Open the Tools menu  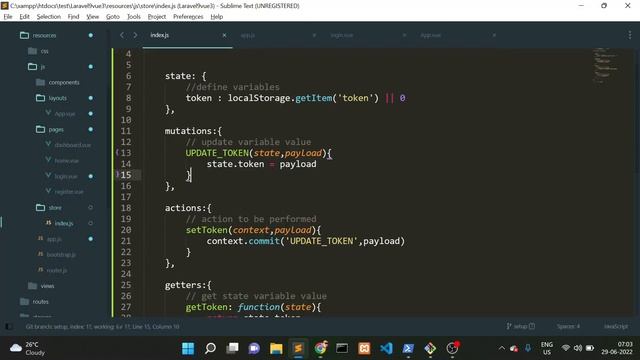133,17
